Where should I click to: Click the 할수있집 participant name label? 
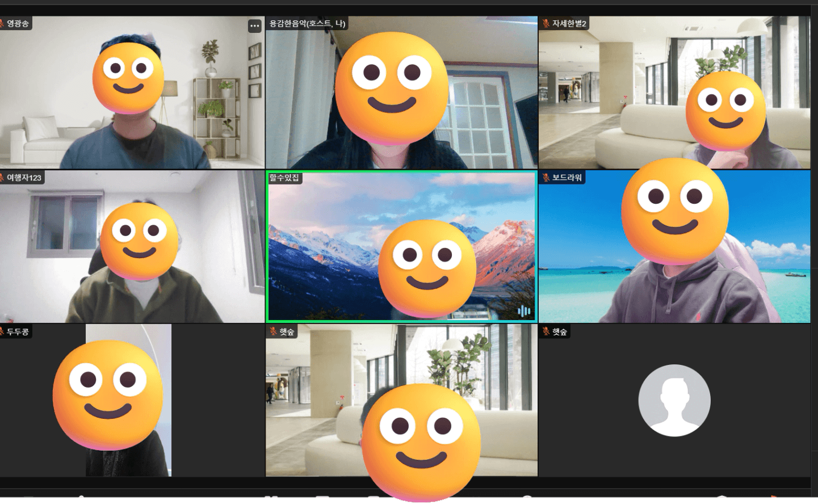pyautogui.click(x=284, y=178)
